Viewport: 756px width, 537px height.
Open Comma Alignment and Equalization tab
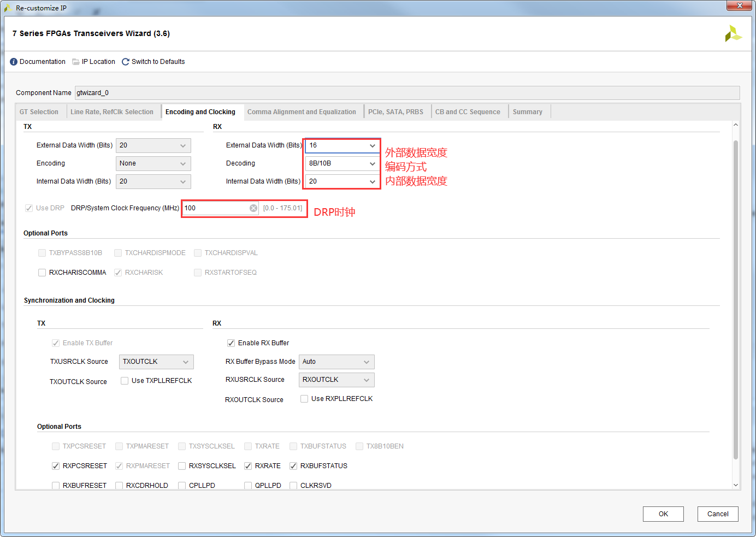302,112
